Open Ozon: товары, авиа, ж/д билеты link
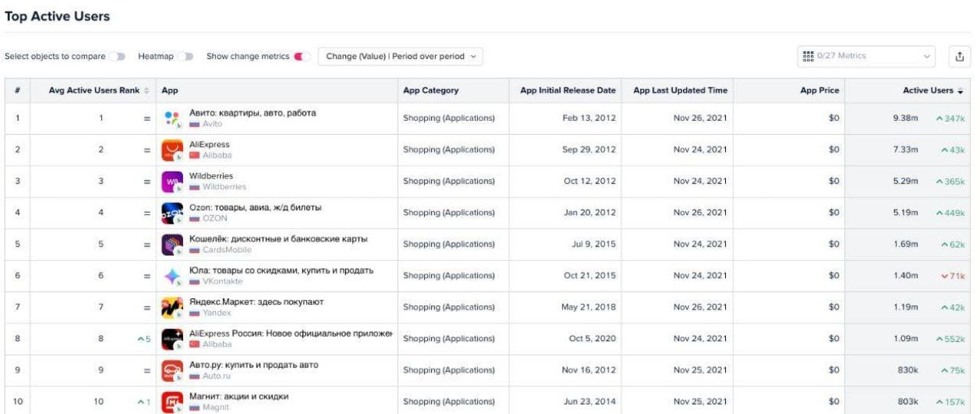Image resolution: width=980 pixels, height=414 pixels. (255, 207)
